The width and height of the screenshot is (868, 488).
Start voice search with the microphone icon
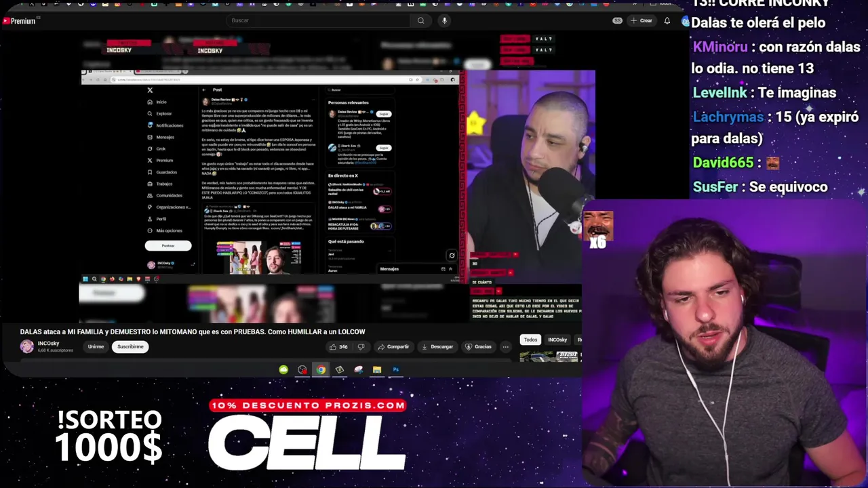(x=444, y=20)
